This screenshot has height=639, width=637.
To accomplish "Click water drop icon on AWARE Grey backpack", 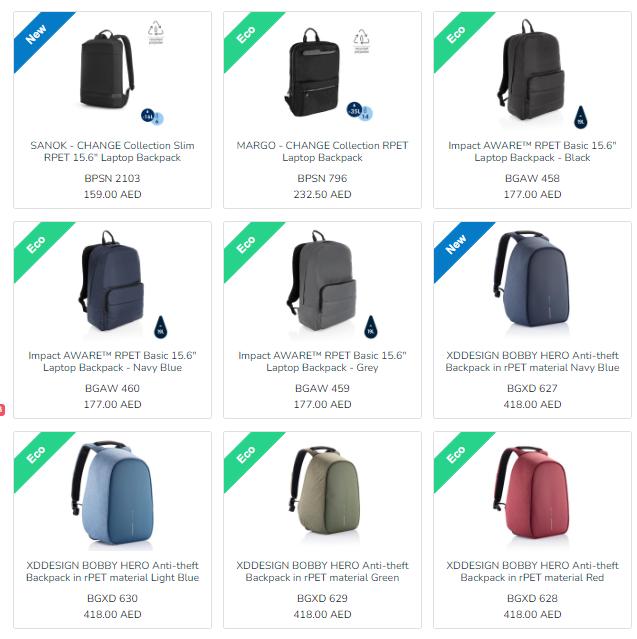I will 370,327.
